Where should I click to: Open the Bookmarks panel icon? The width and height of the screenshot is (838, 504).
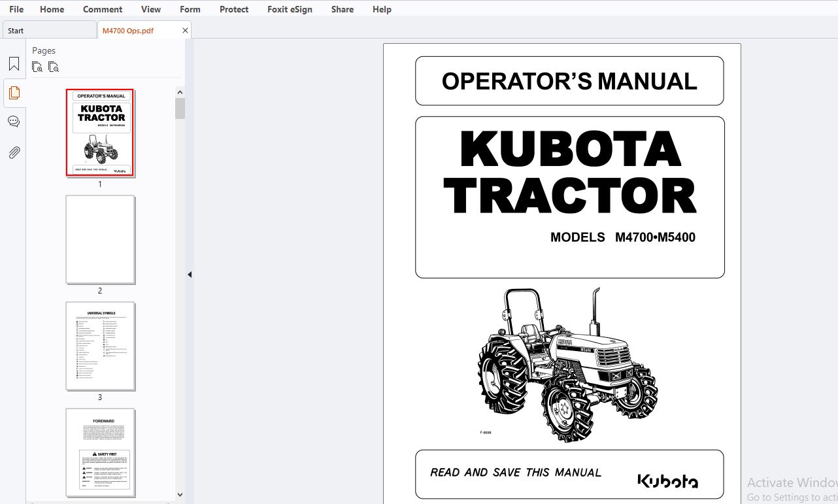point(14,64)
